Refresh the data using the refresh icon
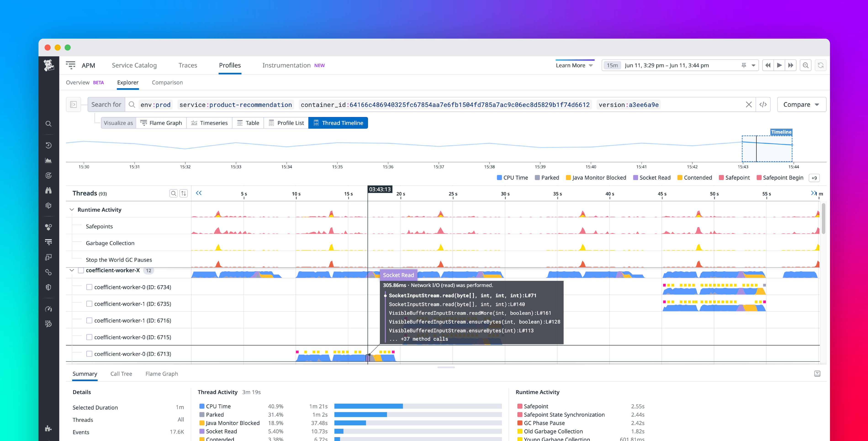Screen dimensions: 868x441 (x=821, y=65)
